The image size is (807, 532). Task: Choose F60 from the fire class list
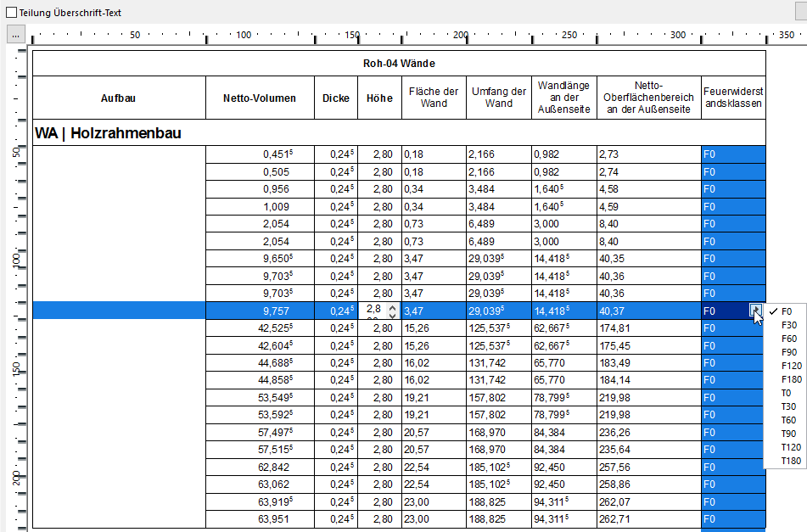click(788, 339)
